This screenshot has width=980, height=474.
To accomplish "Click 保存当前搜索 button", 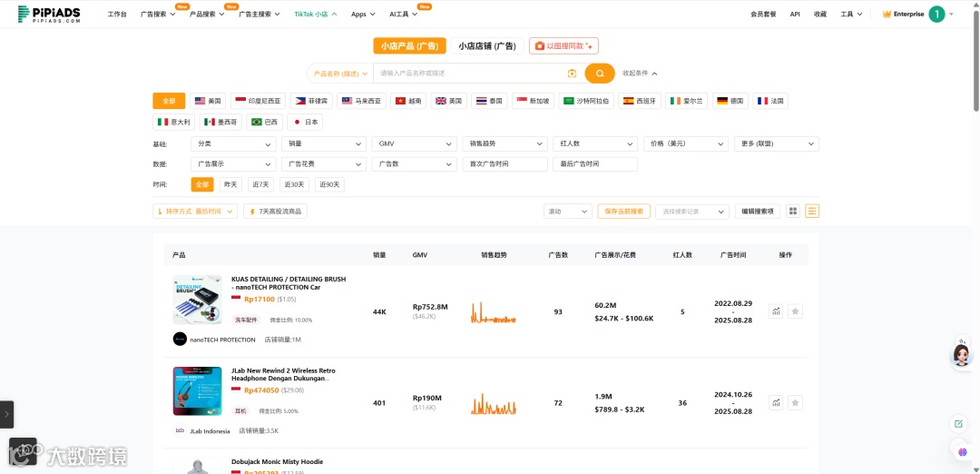I will pos(623,212).
